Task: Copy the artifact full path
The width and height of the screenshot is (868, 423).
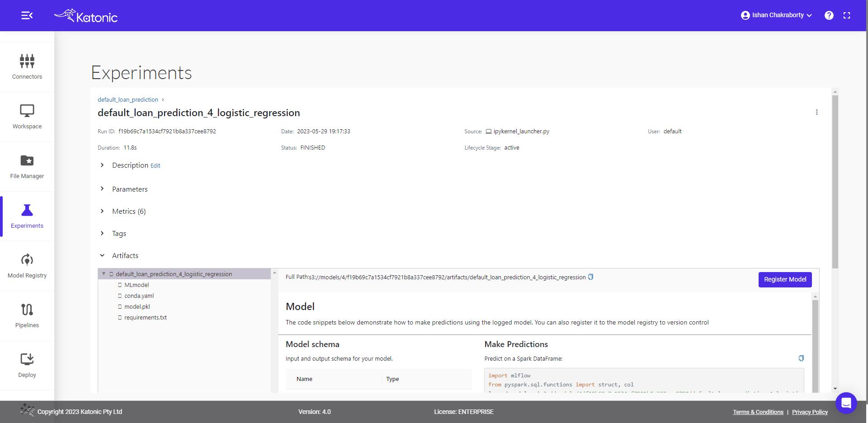Action: click(x=590, y=277)
